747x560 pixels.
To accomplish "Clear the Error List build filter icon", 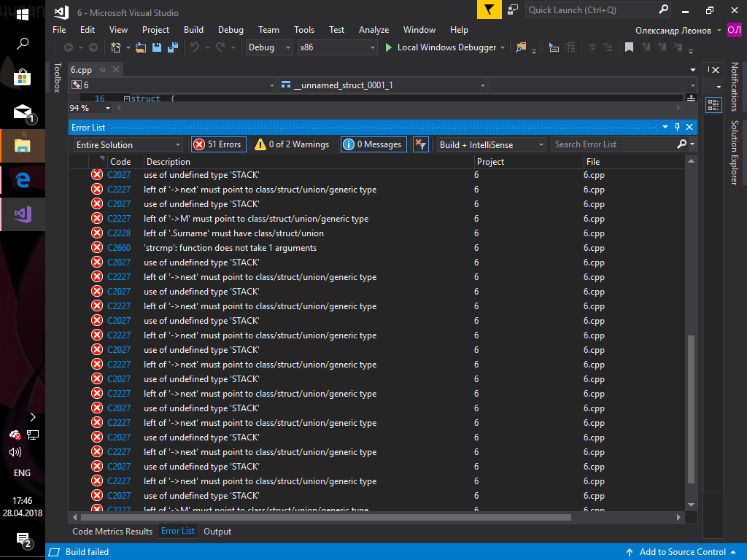I will 420,144.
